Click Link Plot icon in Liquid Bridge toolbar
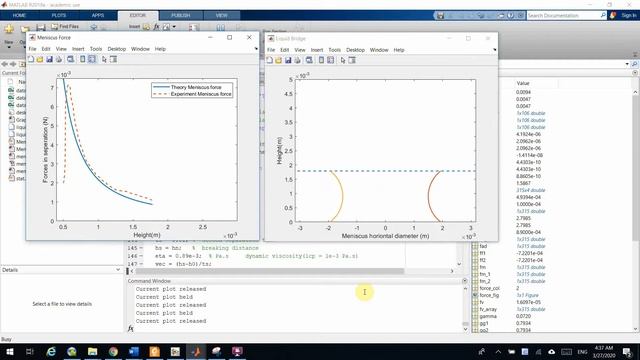 click(309, 60)
